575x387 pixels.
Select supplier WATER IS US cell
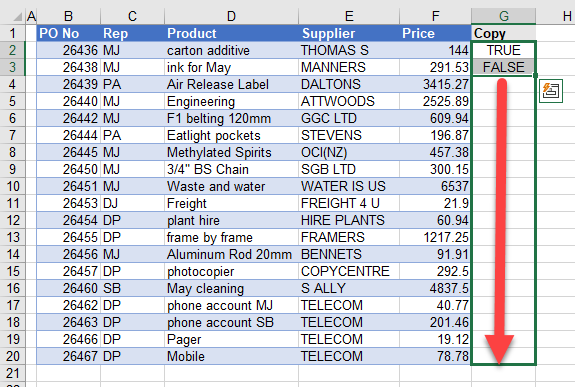coord(349,186)
